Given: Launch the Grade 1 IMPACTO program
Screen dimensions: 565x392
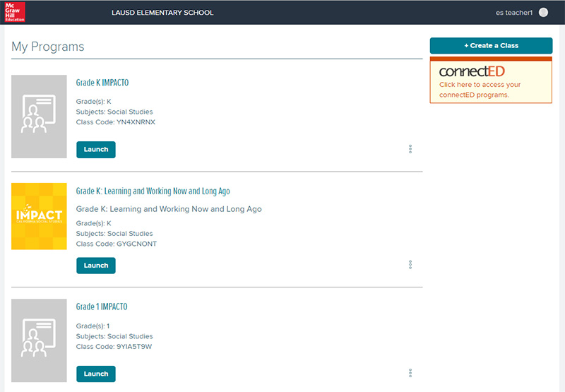Looking at the screenshot, I should [96, 374].
